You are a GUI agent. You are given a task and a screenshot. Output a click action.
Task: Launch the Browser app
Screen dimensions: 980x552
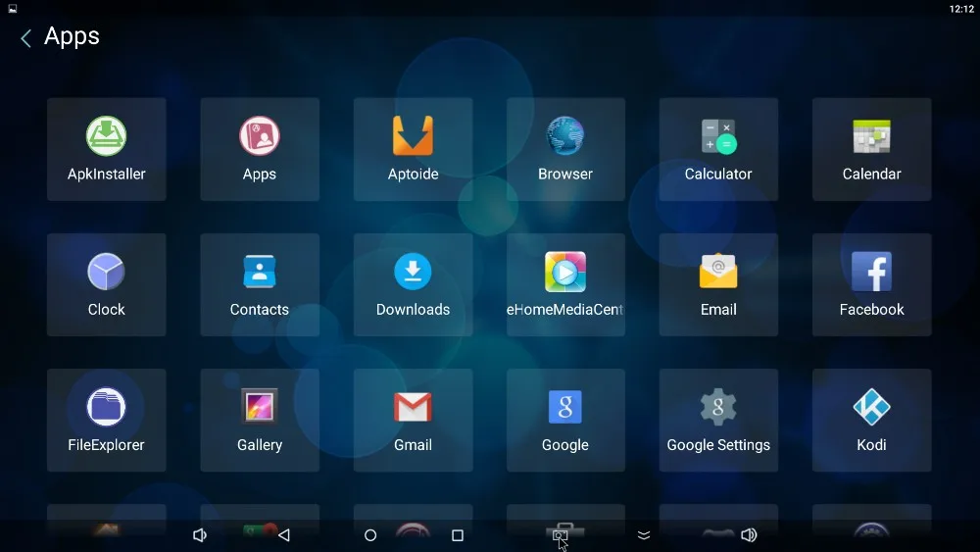click(x=565, y=149)
